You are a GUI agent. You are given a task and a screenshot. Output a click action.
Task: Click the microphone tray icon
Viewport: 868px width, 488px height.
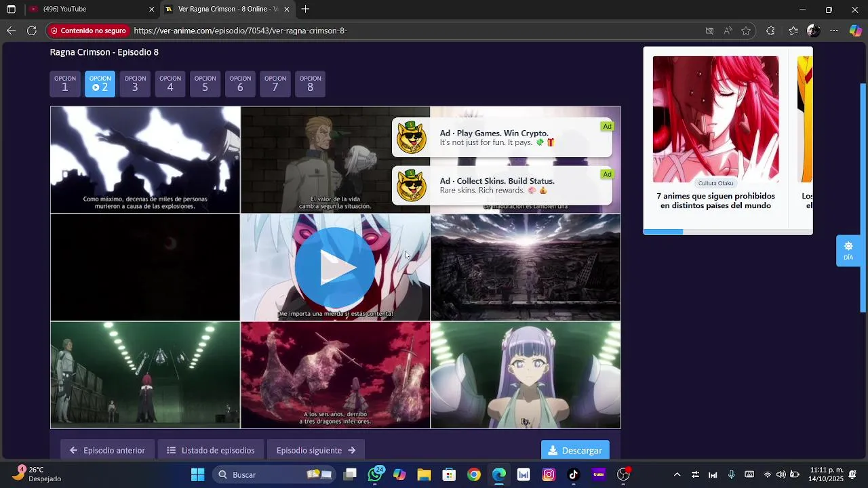pos(731,474)
